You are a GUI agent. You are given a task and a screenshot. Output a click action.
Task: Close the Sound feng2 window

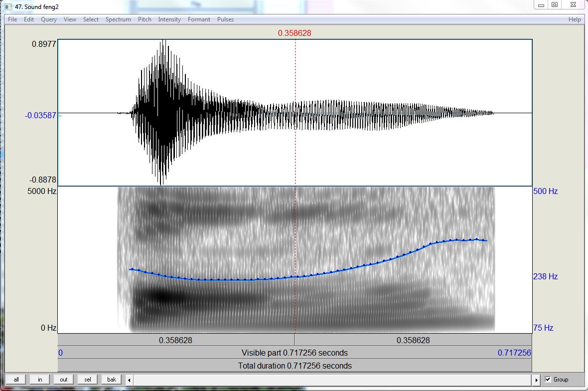tap(574, 5)
